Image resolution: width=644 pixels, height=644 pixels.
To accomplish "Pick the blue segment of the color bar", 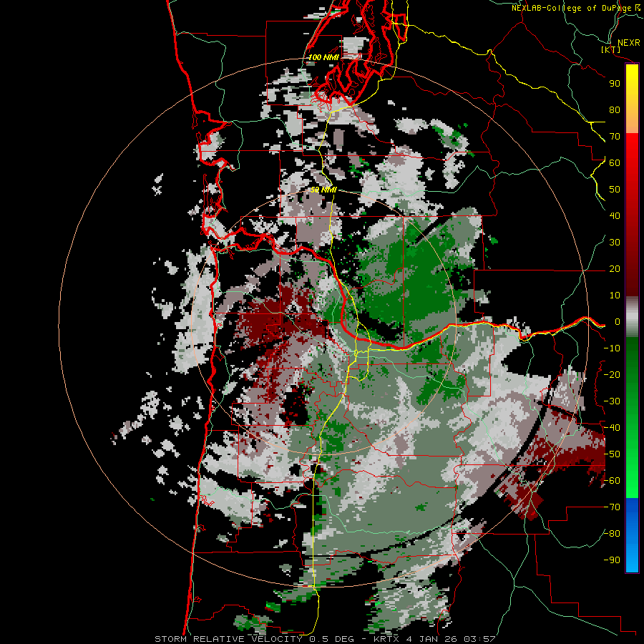I will [632, 534].
